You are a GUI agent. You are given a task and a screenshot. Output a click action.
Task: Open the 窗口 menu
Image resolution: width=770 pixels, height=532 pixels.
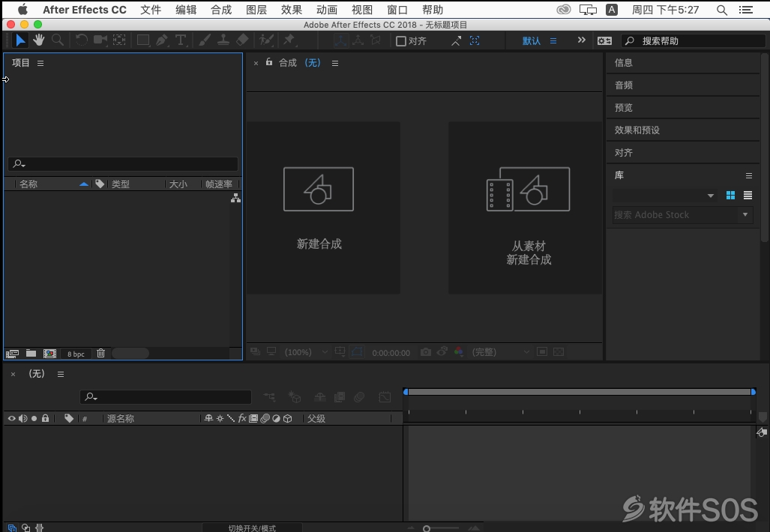397,10
